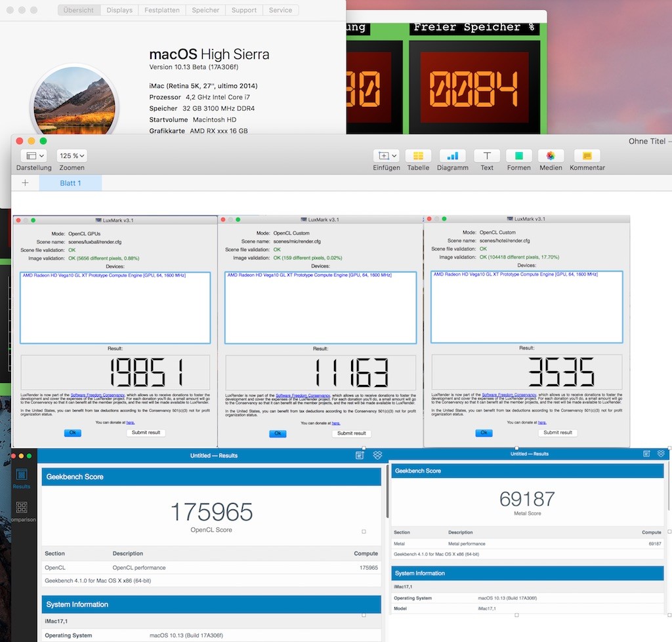Click the Version 10.13 Beta (17A306f) text
Screen dimensions: 672x642
(194, 67)
